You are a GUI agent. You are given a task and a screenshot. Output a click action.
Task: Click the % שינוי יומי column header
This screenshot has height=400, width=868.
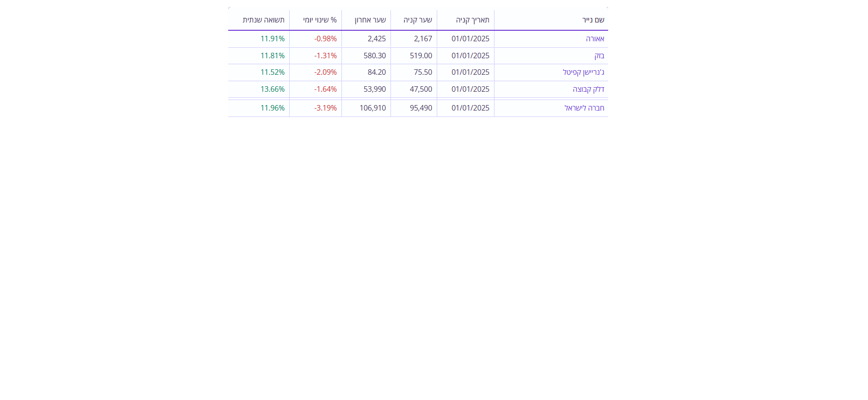tap(320, 20)
